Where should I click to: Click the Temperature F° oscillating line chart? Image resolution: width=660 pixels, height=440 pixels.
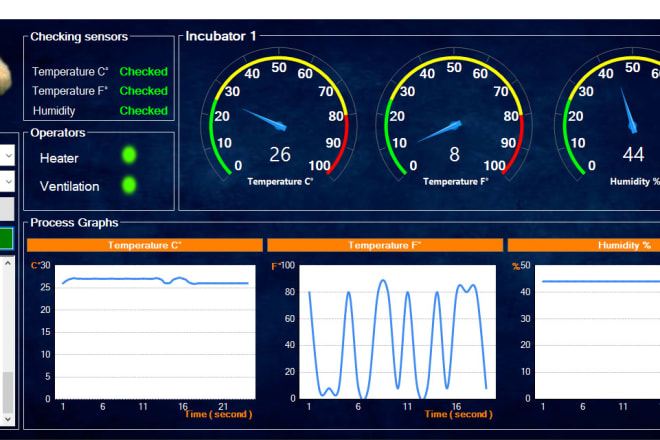coord(397,332)
